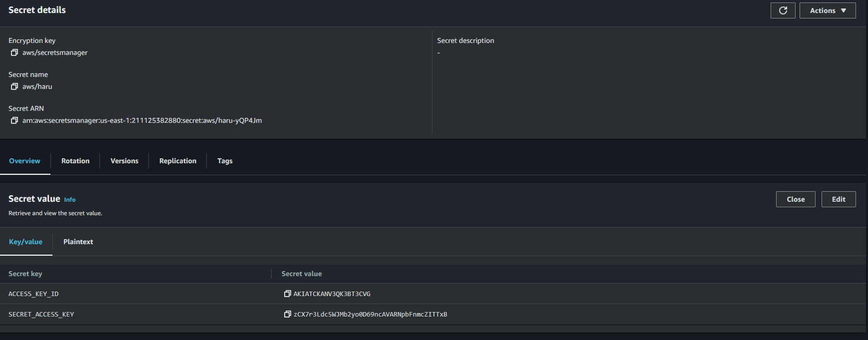Image resolution: width=868 pixels, height=340 pixels.
Task: Click the refresh icon button
Action: (x=783, y=10)
